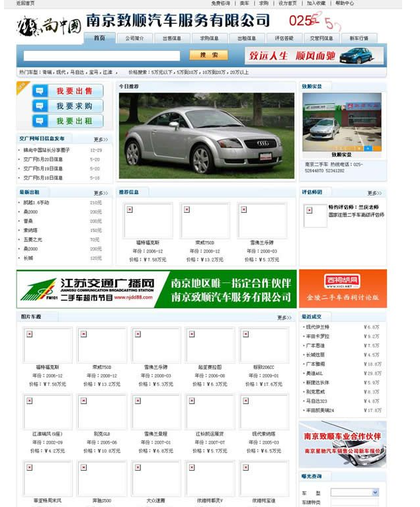Click the 帮助中心 top link
420x507 pixels.
345,3
